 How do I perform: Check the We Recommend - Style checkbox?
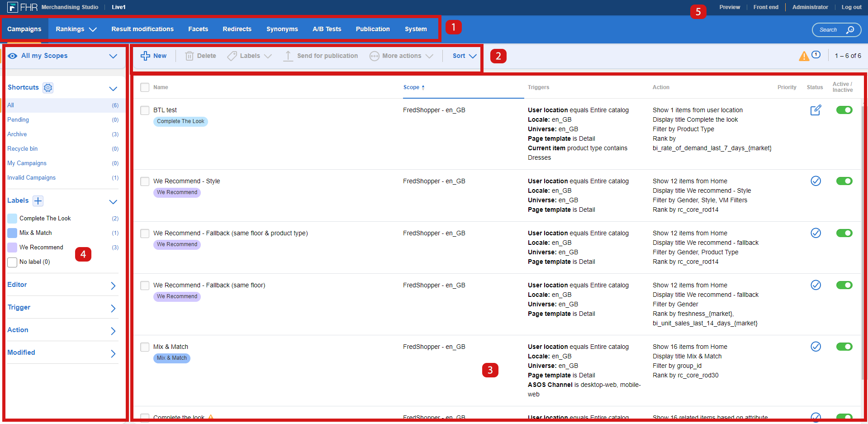click(145, 181)
